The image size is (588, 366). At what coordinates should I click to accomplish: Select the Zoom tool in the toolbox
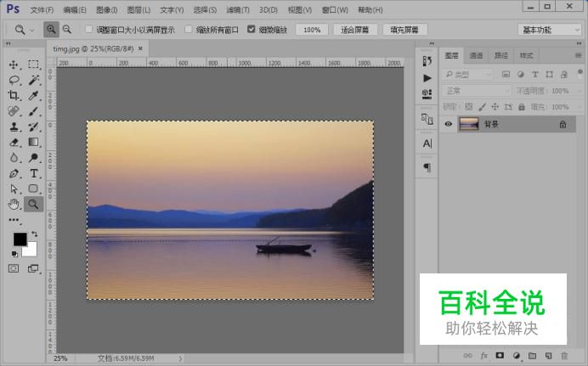pos(33,204)
